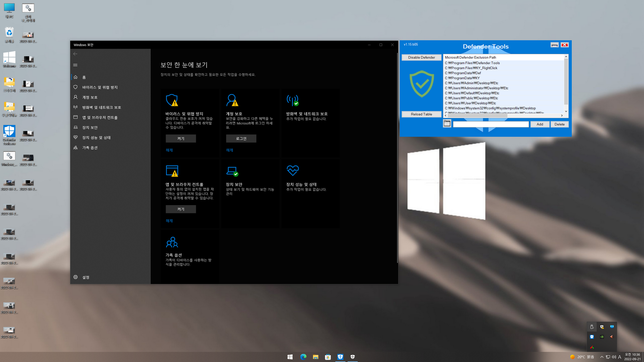
Task: Select C:\Users\Public\Desktop\Etc row
Action: pyautogui.click(x=504, y=98)
